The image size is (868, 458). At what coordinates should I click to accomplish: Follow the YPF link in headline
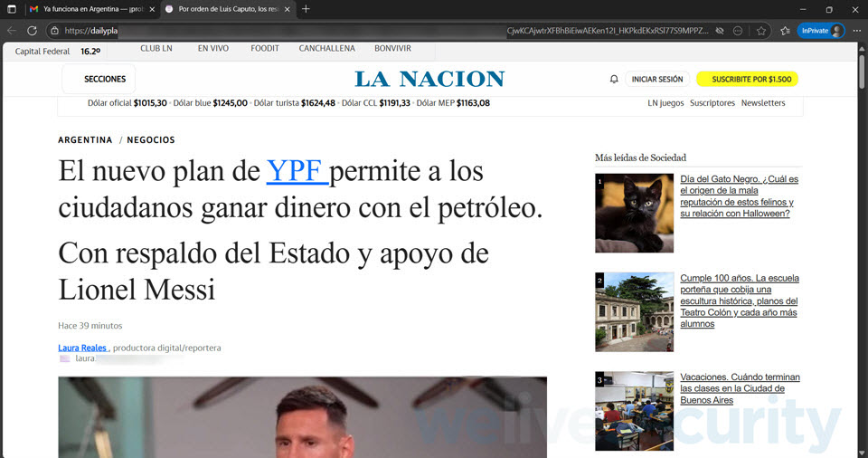click(x=297, y=171)
